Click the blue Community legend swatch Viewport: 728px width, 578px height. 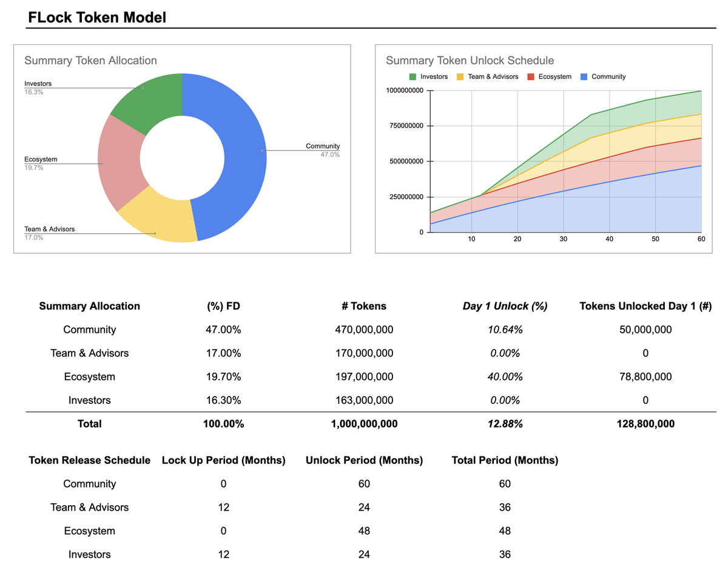pyautogui.click(x=584, y=77)
